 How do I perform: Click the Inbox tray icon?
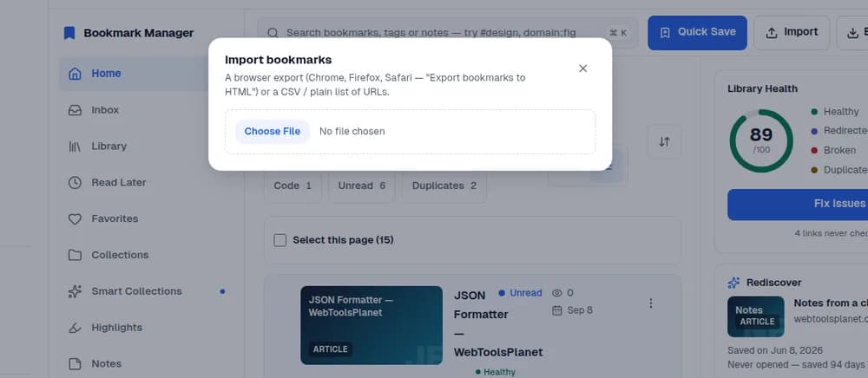click(75, 110)
